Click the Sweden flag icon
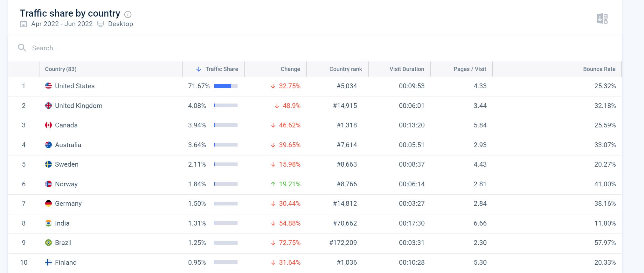 [x=48, y=164]
